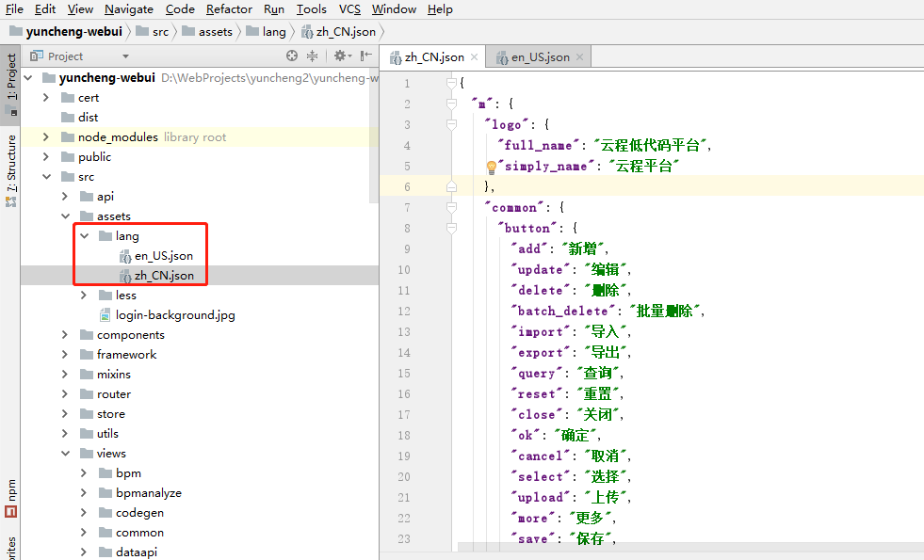Select the zh_CN.json editor tab
This screenshot has width=924, height=560.
click(x=433, y=57)
